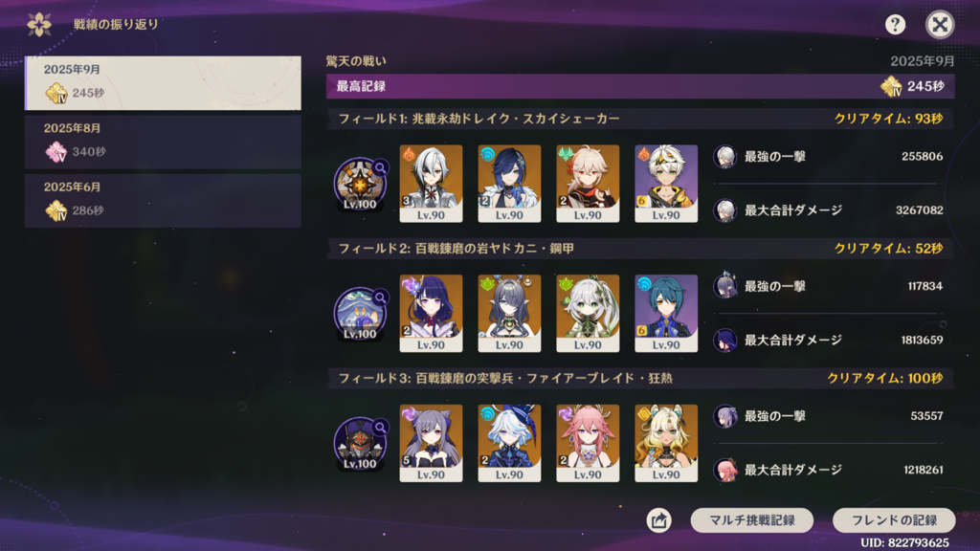Select the pink-haired character in Field 3

pos(588,443)
